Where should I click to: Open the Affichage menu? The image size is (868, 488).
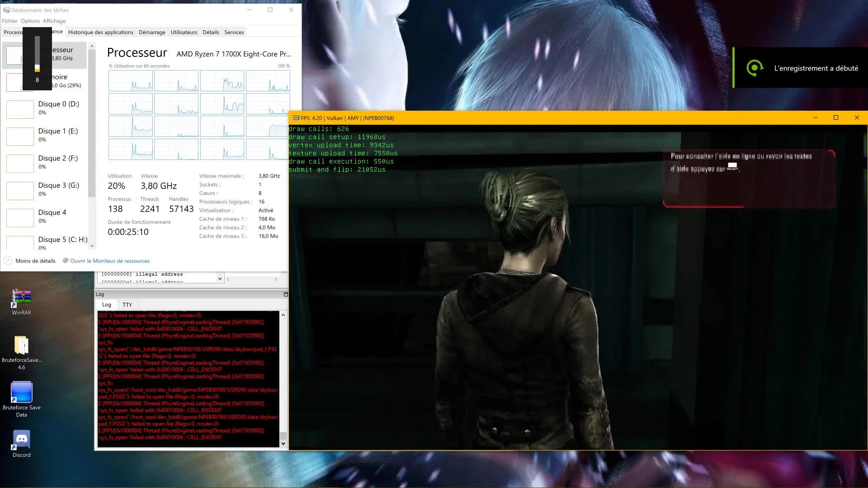[54, 21]
